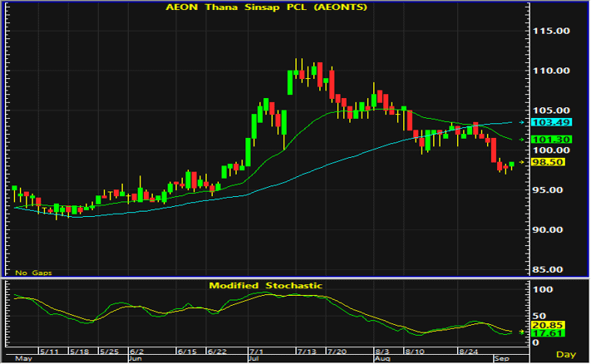Select the stochastic axis label 50
Image resolution: width=591 pixels, height=364 pixels.
tap(539, 316)
